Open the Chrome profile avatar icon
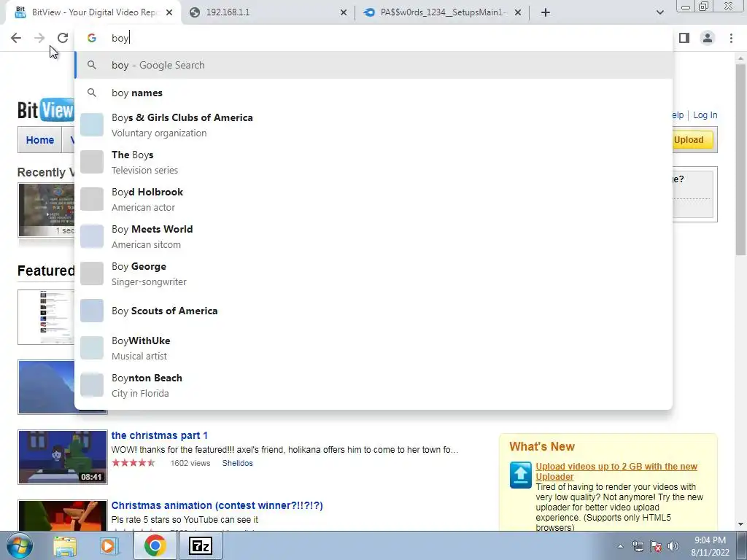The width and height of the screenshot is (747, 560). (708, 38)
